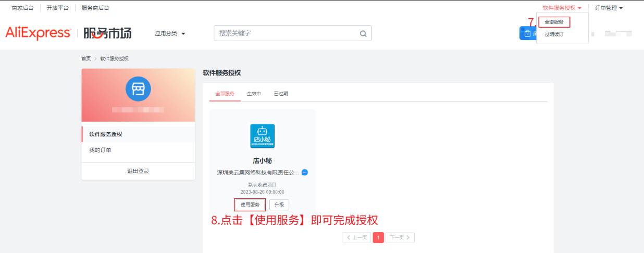Select 过期续订 in the dropdown menu
644x253 pixels.
click(554, 34)
